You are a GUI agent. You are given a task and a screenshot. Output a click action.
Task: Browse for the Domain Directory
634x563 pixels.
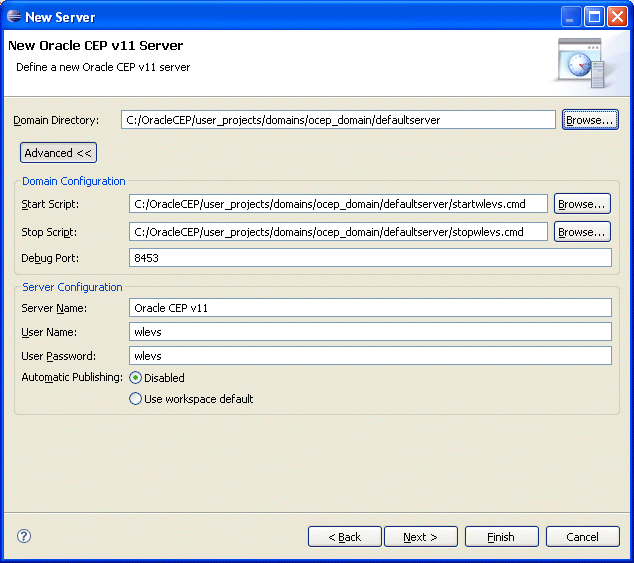[590, 120]
